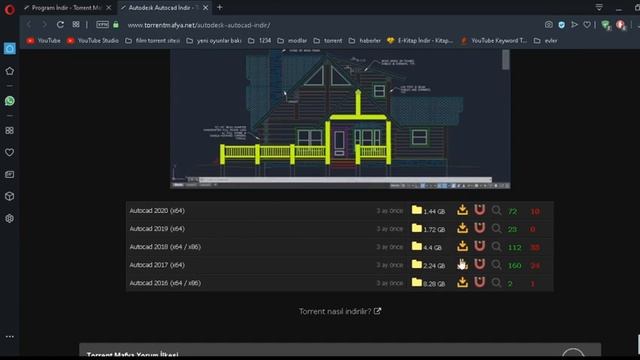
Task: Open the sidebar speed dial grid icon
Action: point(10,130)
